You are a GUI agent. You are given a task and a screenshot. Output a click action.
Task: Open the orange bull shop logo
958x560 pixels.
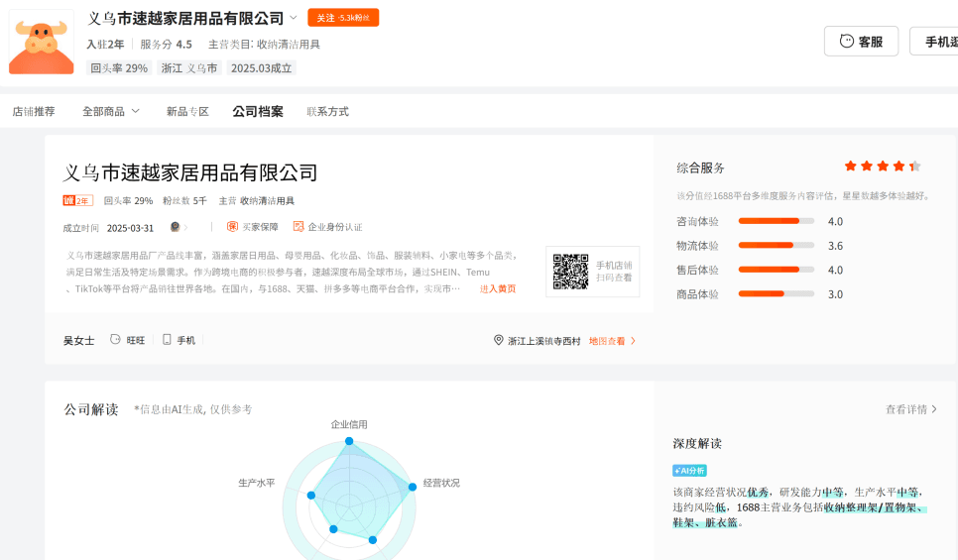pyautogui.click(x=42, y=43)
